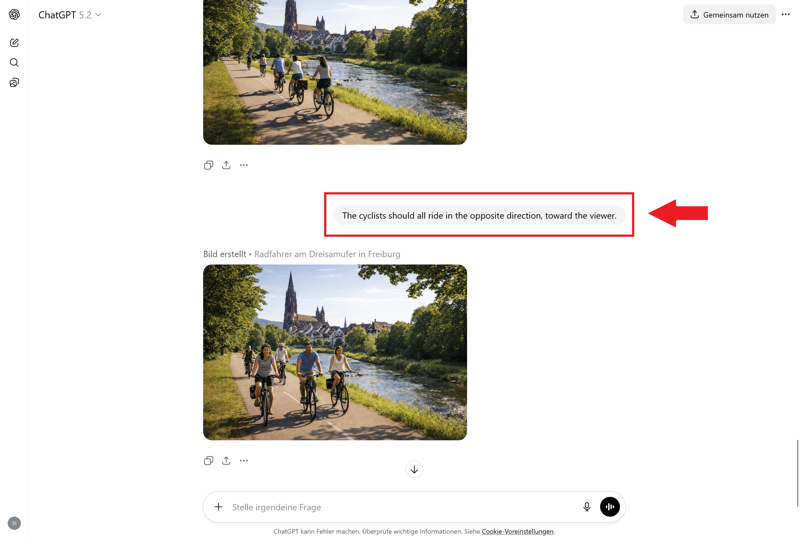Click the vertical scrollbar thumb on the right

pyautogui.click(x=797, y=472)
